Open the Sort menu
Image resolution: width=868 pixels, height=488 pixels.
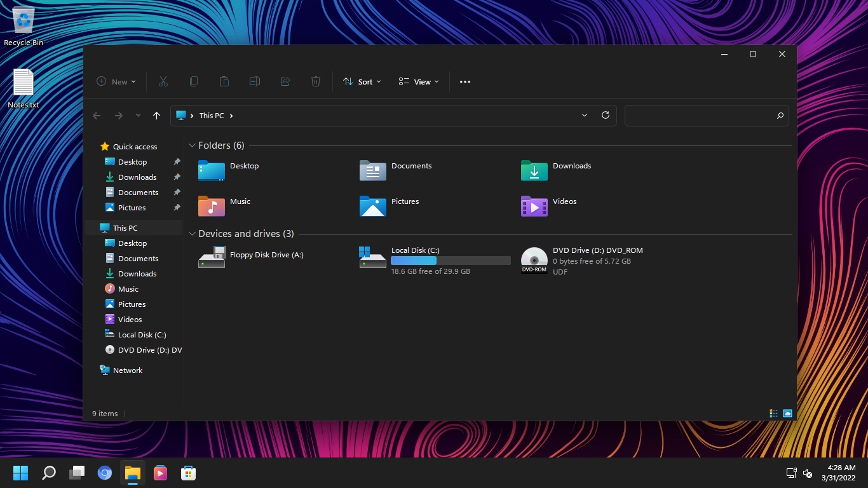(361, 81)
